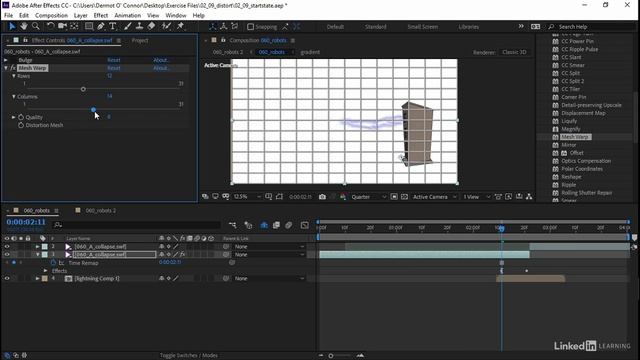Image resolution: width=640 pixels, height=360 pixels.
Task: Toggle Distortion Mesh stopwatch
Action: (x=21, y=125)
